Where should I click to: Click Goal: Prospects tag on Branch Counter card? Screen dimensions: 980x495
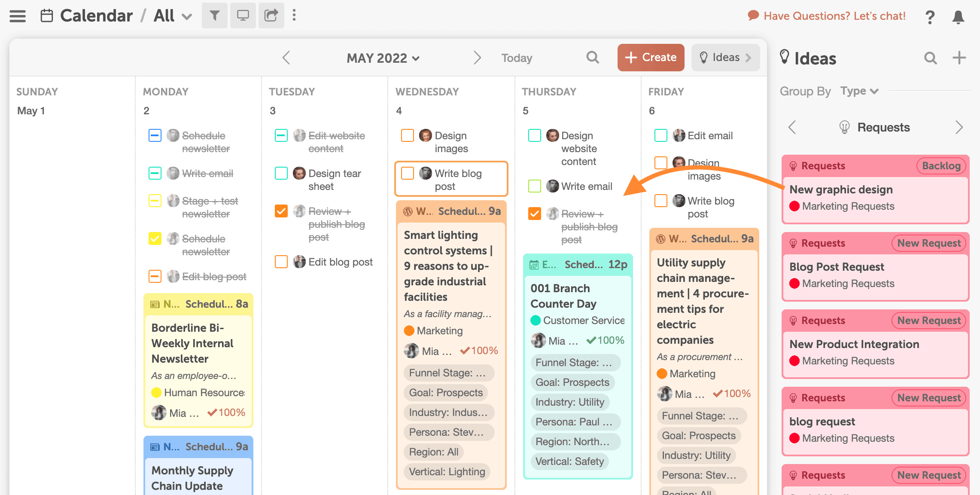click(572, 382)
